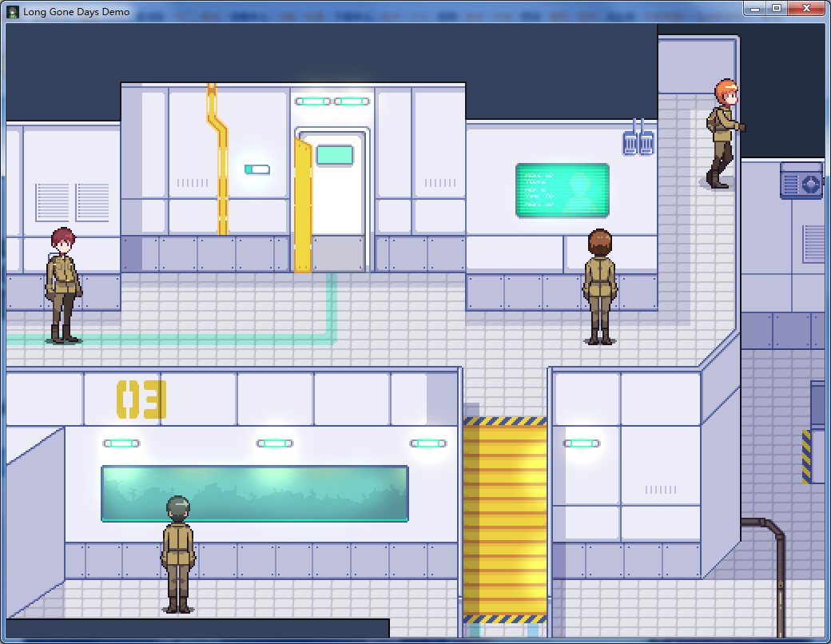The width and height of the screenshot is (831, 644).
Task: Click the yellow striped staircase
Action: [505, 520]
